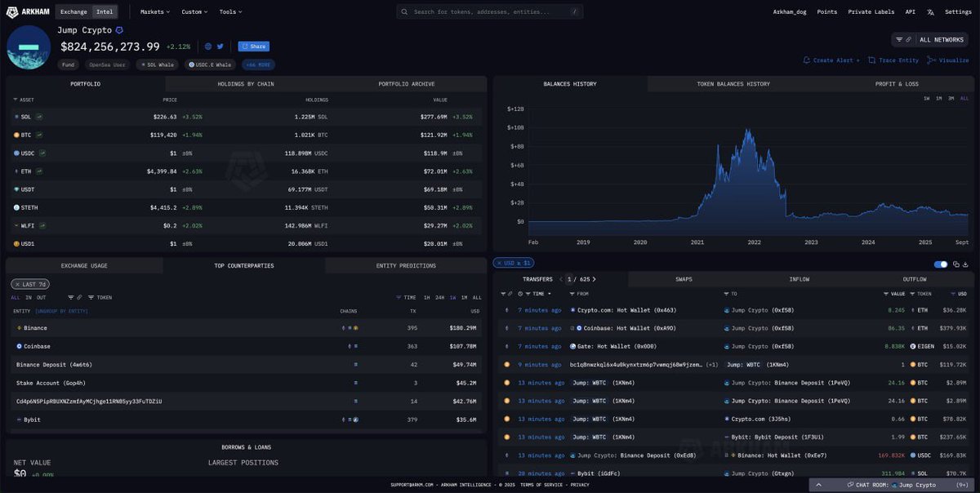This screenshot has width=980, height=493.
Task: Open the Custom dropdown menu
Action: point(194,12)
